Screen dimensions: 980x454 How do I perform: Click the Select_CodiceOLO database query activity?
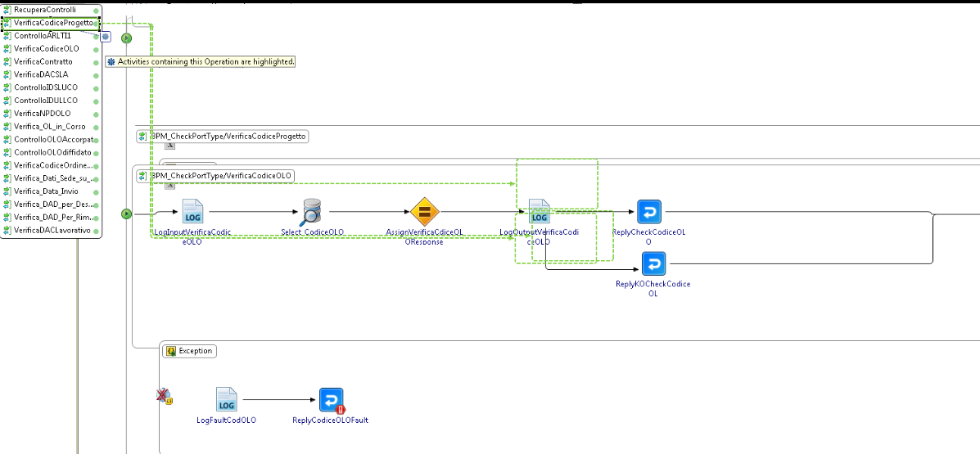(x=312, y=212)
